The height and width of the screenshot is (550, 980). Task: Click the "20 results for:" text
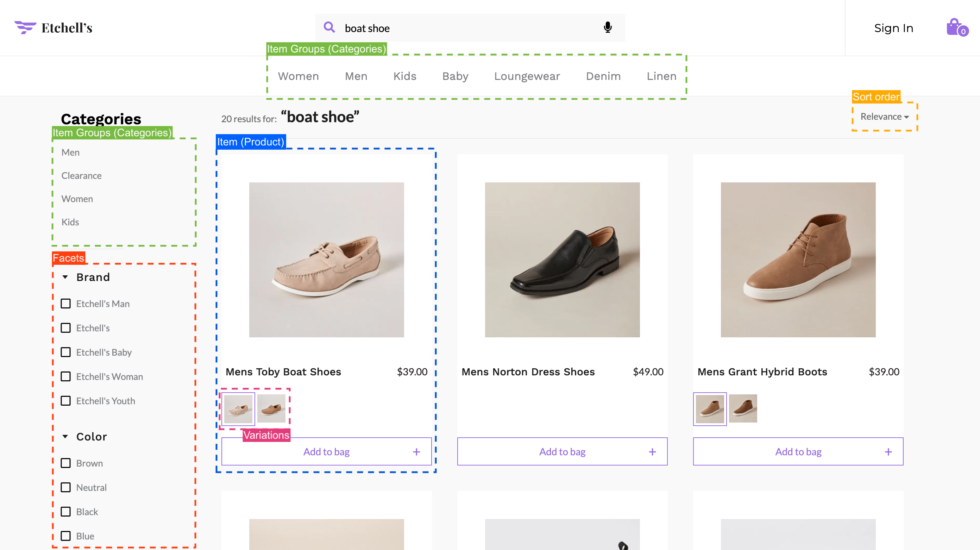249,119
